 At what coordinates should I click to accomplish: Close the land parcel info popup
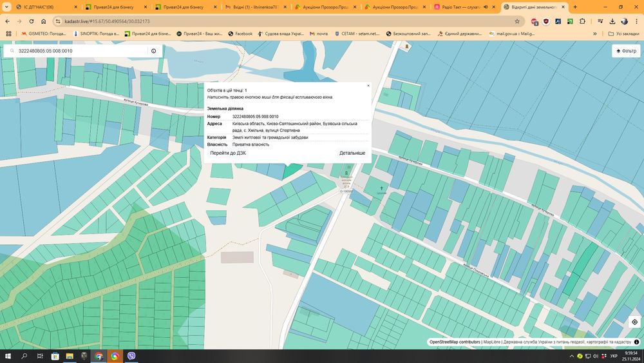coord(368,86)
